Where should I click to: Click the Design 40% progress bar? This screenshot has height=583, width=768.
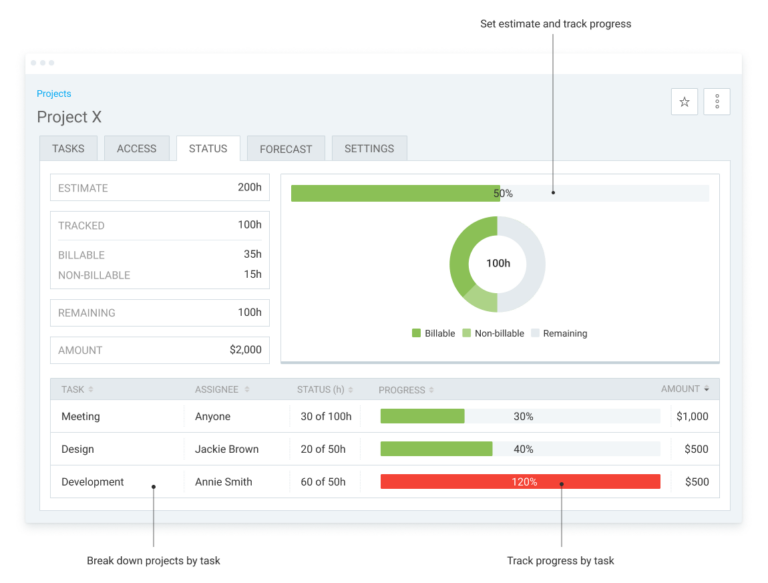(x=520, y=449)
